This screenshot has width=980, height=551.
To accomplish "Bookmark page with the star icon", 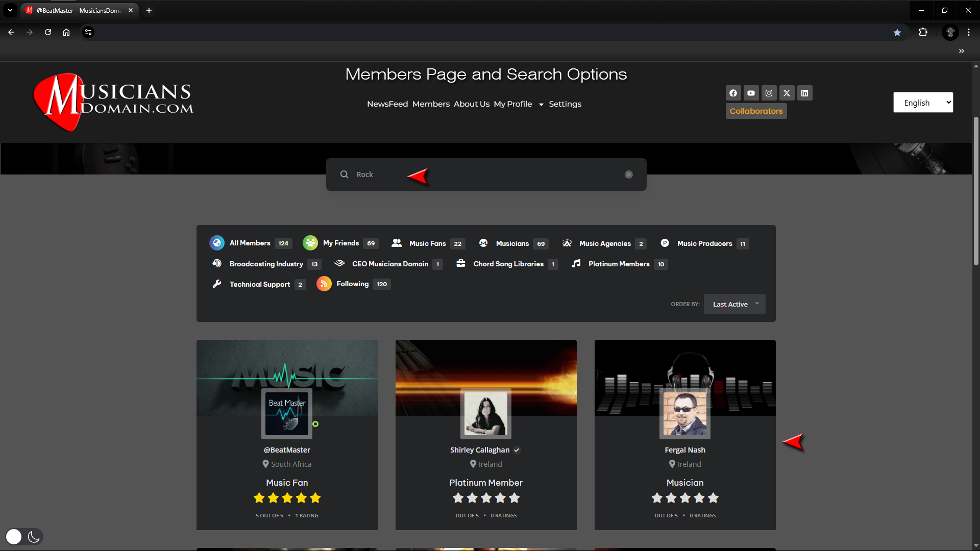I will 897,32.
